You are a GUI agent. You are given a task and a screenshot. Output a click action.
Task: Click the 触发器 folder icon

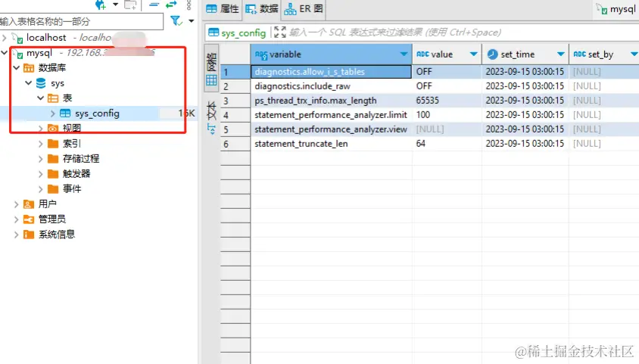[52, 174]
